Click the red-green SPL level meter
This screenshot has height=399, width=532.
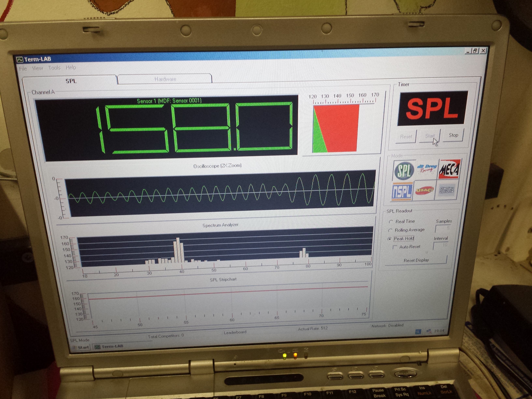tap(336, 129)
